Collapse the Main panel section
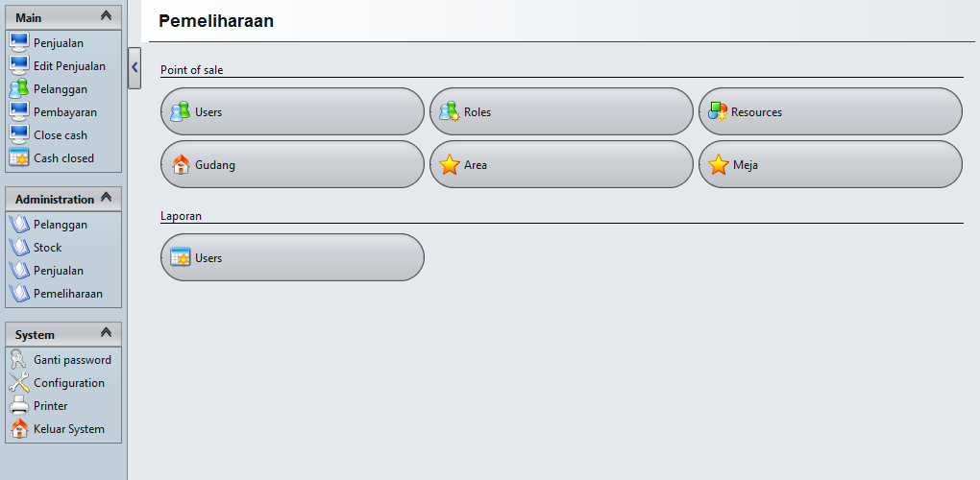This screenshot has height=480, width=980. point(106,17)
